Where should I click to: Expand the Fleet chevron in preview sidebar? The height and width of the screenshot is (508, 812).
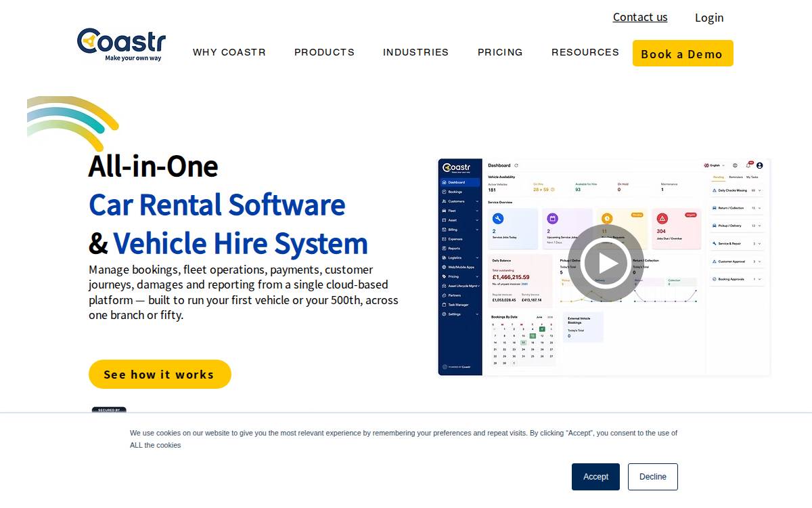pyautogui.click(x=477, y=211)
